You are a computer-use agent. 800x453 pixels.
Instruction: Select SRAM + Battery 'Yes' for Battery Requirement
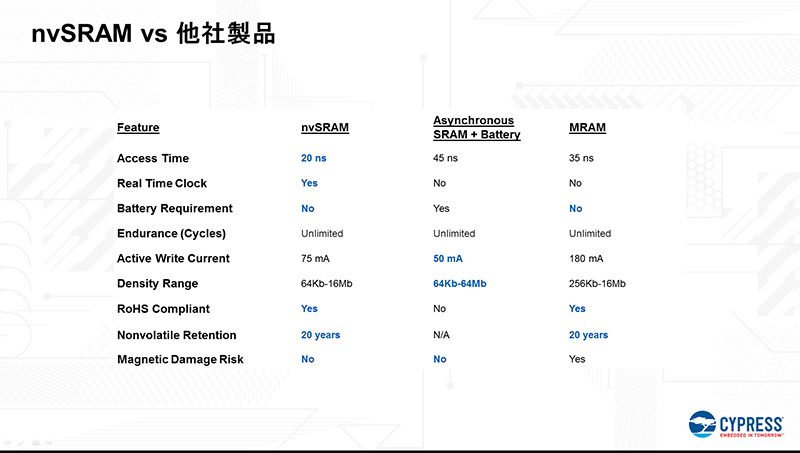(x=441, y=208)
